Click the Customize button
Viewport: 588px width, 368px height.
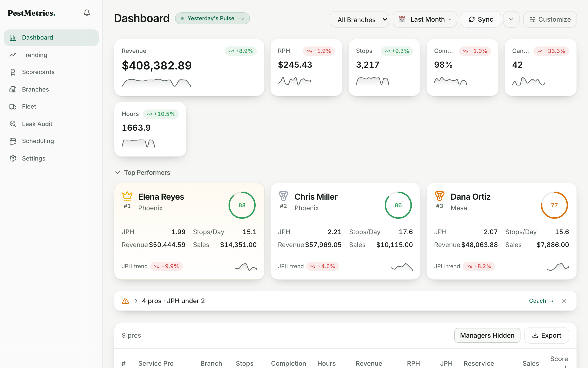click(550, 20)
